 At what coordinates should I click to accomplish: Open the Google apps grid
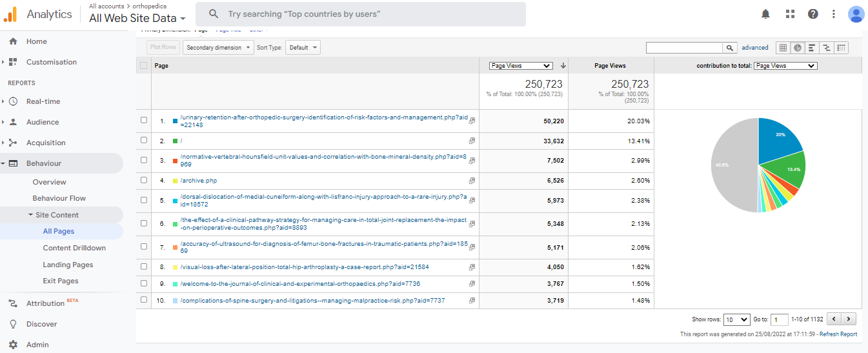click(790, 14)
